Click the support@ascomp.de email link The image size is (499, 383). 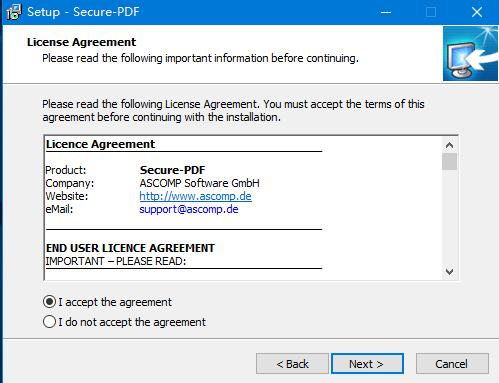pyautogui.click(x=189, y=209)
